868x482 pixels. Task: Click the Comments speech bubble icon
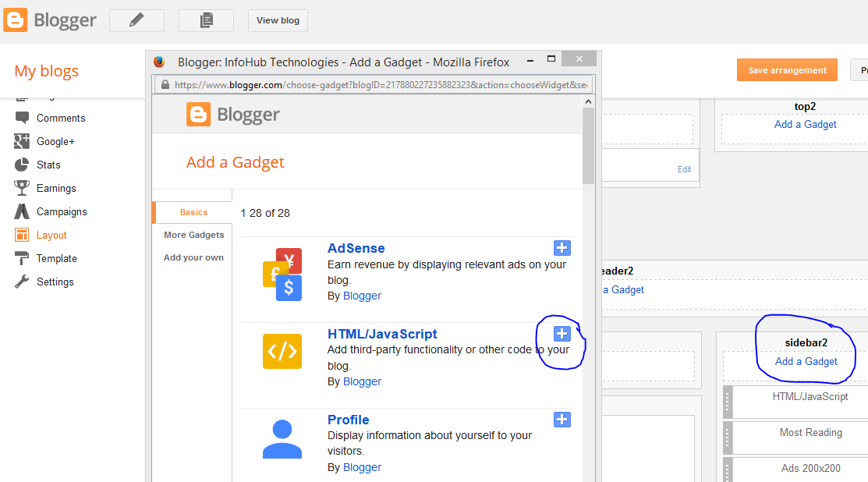22,118
